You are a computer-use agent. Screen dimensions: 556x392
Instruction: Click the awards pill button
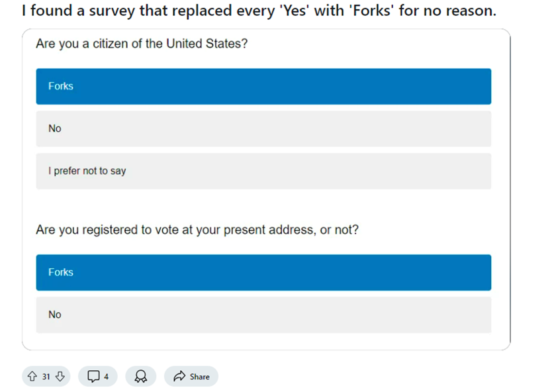point(141,376)
